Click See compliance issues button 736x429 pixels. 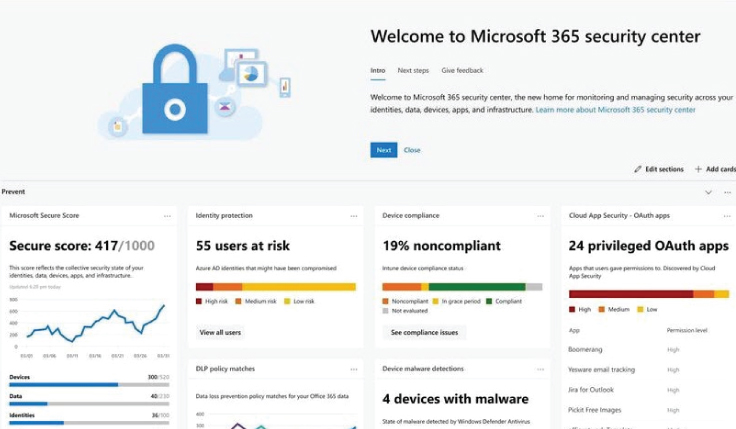[424, 332]
